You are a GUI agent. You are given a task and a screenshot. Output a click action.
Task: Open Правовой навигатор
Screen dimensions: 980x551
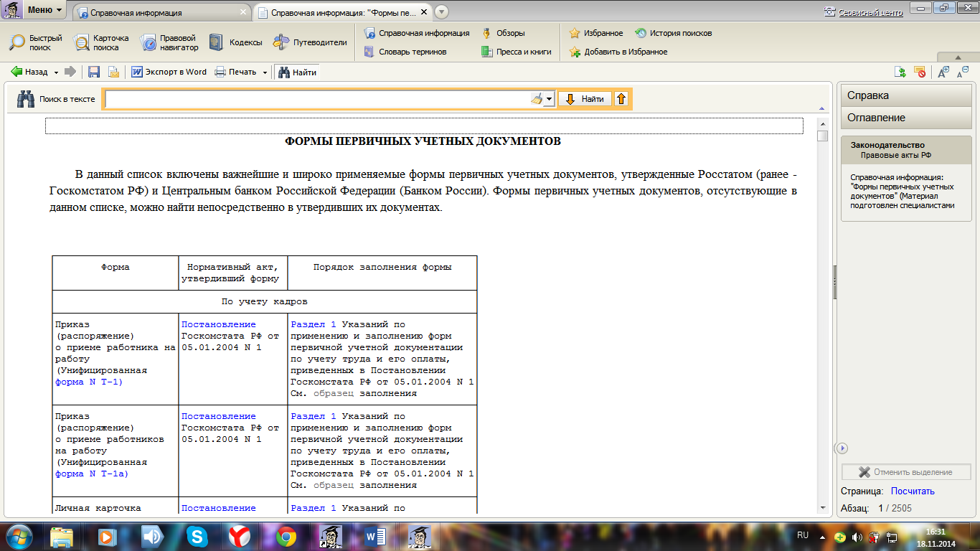(169, 42)
